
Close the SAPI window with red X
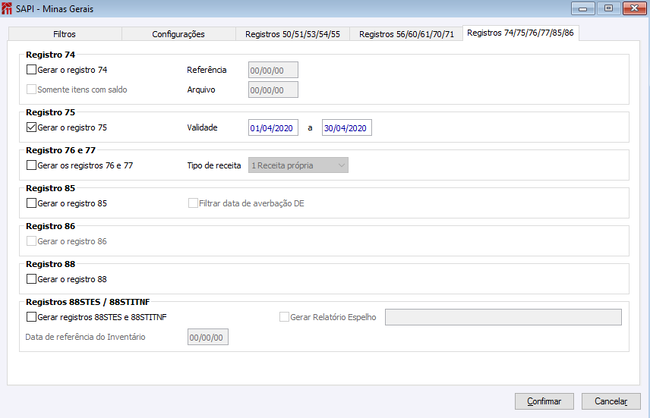click(x=634, y=8)
